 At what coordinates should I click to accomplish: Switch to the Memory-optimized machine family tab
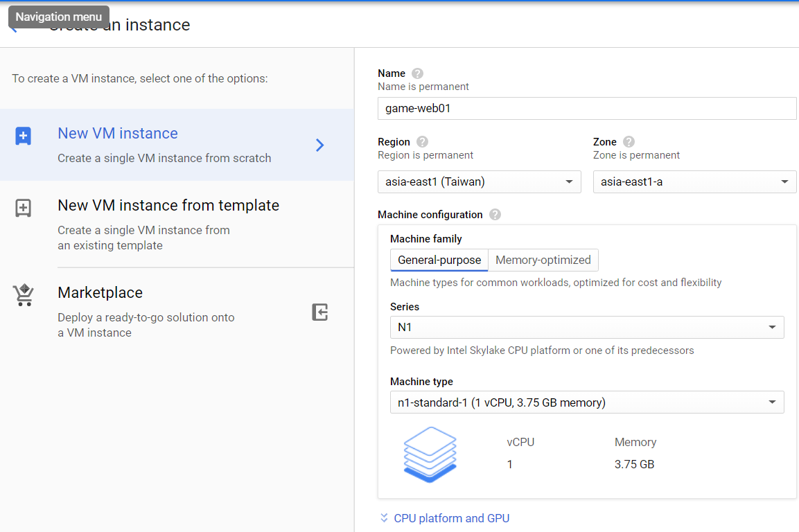(543, 260)
